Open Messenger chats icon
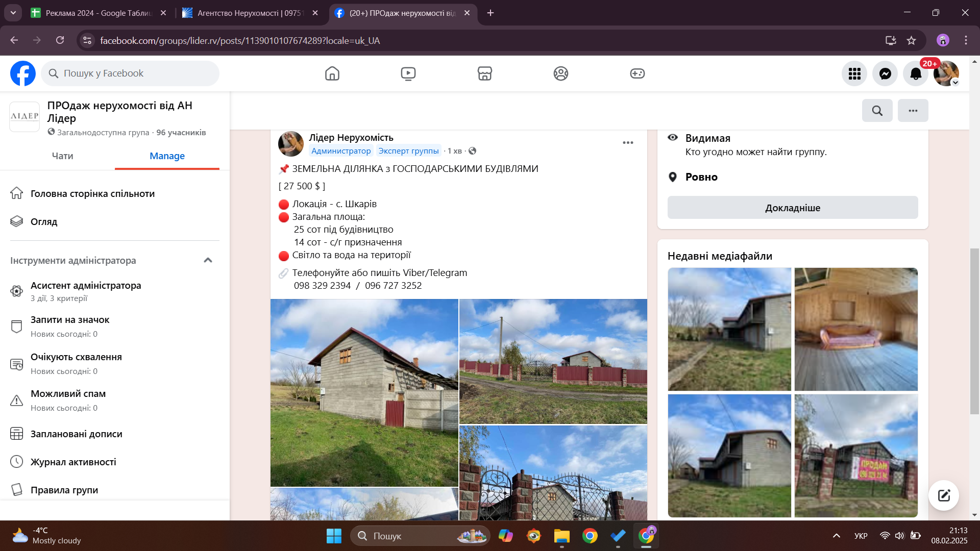The width and height of the screenshot is (980, 551). coord(885,73)
